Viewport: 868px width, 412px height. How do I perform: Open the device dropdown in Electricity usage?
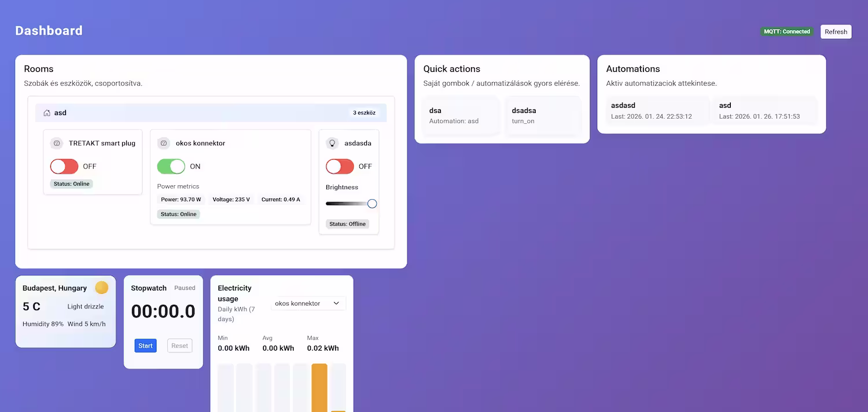308,303
